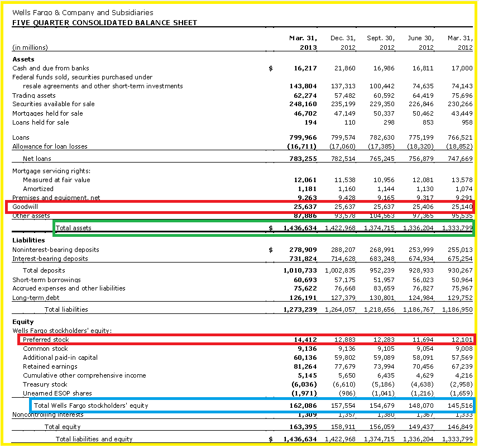Click 'Accrued expenses and other liabilities' label
Viewport: 479px width, 448px height.
(69, 288)
